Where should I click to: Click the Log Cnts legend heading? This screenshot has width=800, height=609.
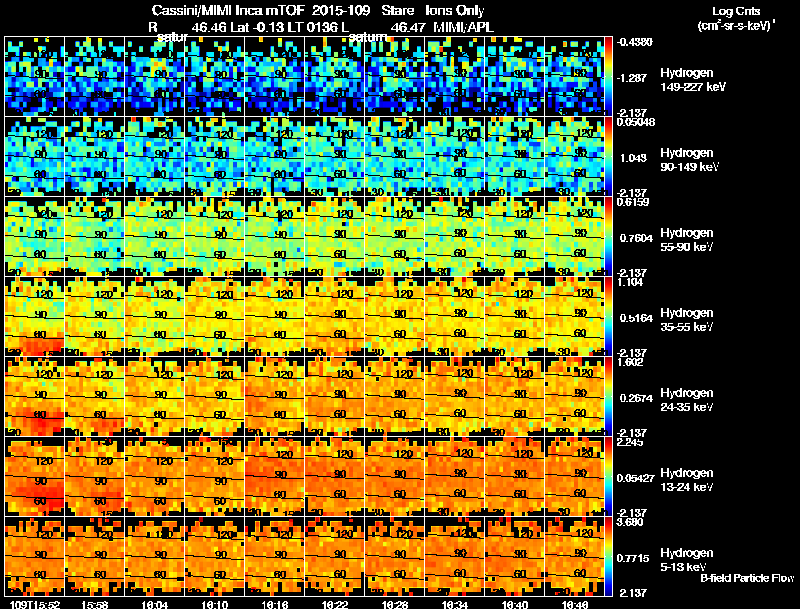click(x=736, y=11)
